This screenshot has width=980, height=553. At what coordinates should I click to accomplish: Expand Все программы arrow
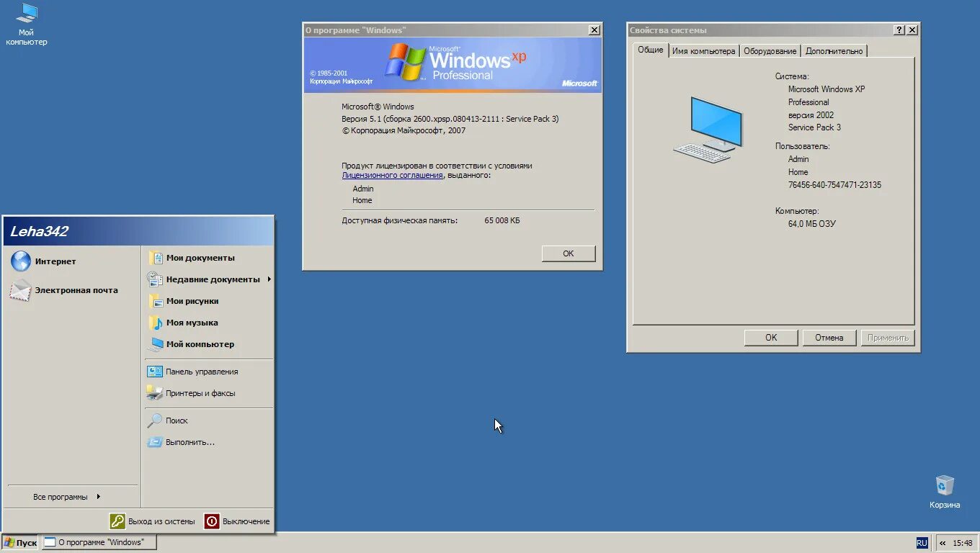click(98, 497)
